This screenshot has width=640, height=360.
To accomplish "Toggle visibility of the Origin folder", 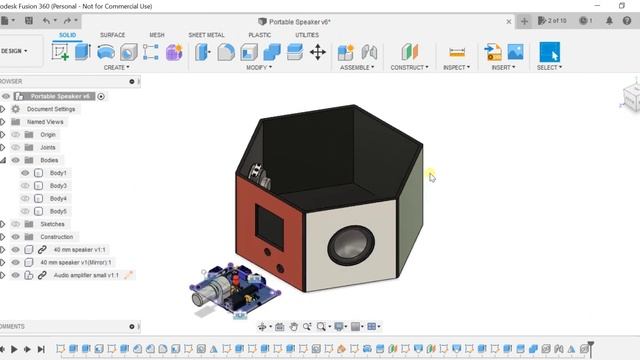I will [16, 135].
